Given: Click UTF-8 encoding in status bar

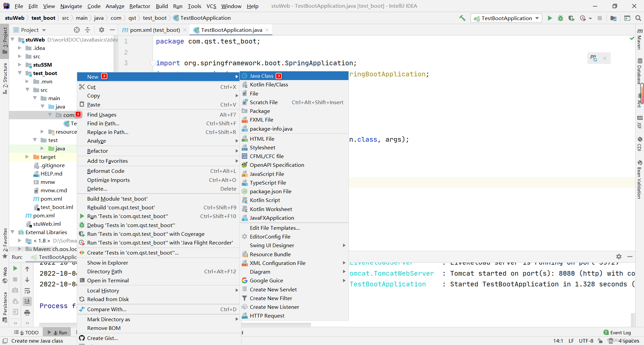Looking at the screenshot, I should coord(586,341).
